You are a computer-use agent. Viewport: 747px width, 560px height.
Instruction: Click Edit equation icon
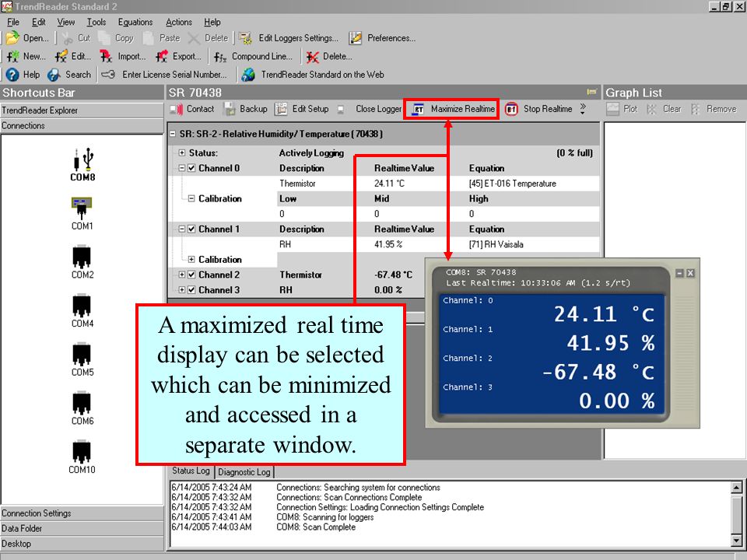pyautogui.click(x=61, y=57)
